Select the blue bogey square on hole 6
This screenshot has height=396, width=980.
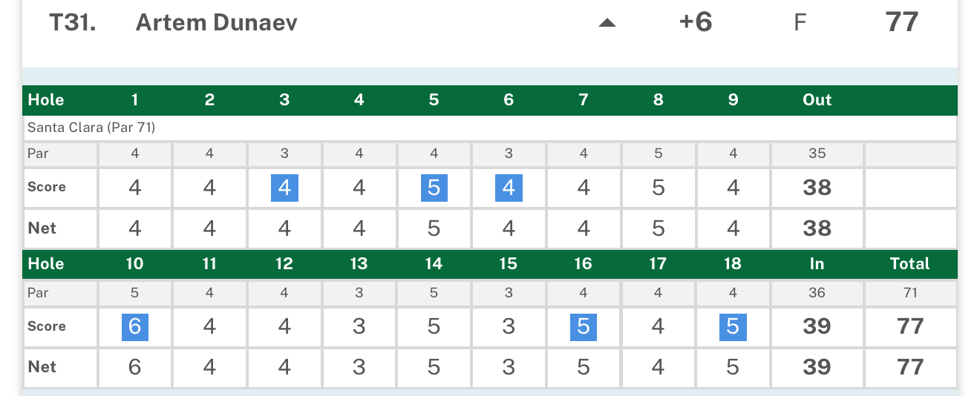tap(509, 188)
